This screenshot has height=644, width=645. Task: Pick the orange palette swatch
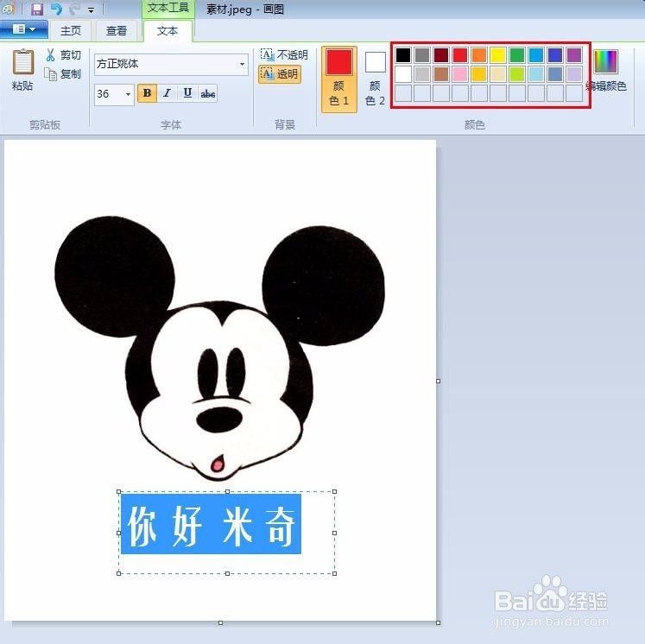tap(479, 54)
